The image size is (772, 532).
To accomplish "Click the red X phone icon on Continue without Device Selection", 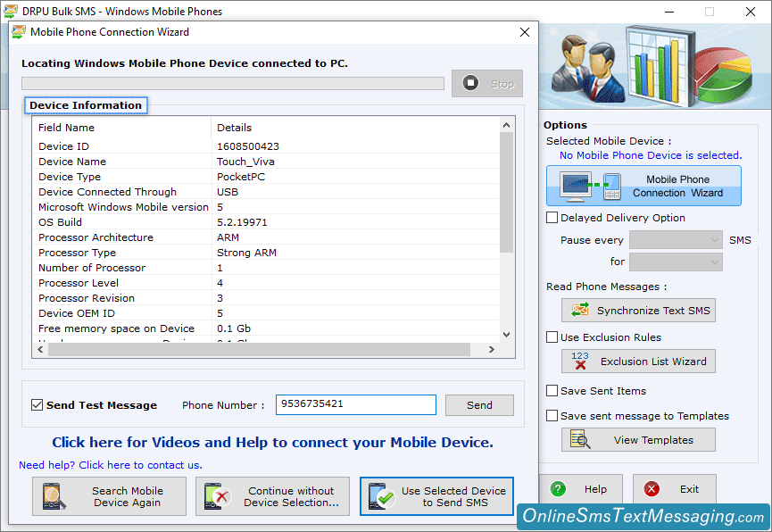I will click(x=218, y=496).
